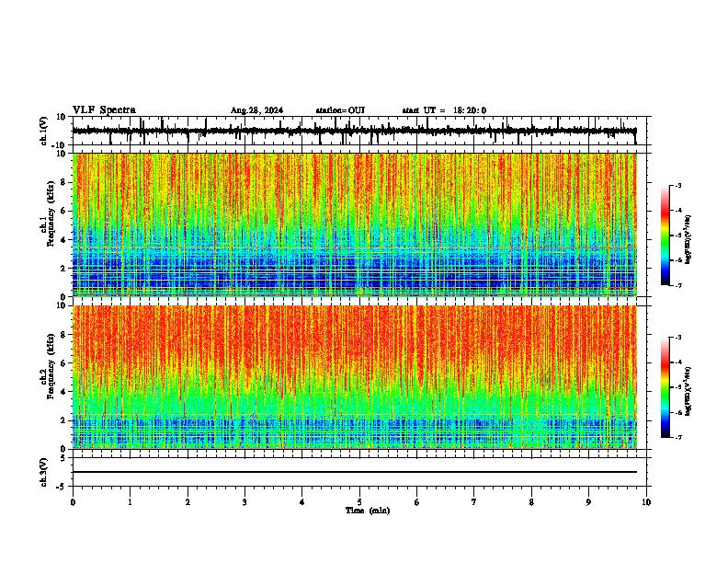The height and width of the screenshot is (563, 728).
Task: Click time axis tick label "7"
Action: click(474, 502)
